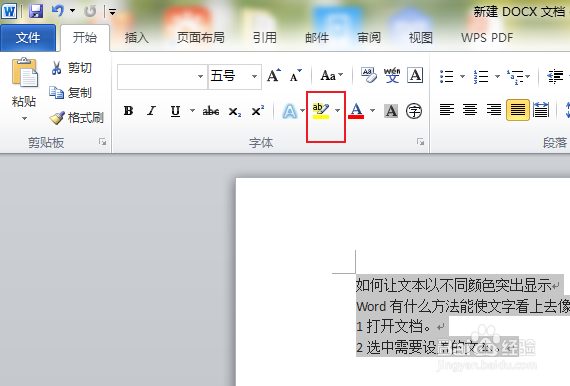Open the Text Effects dropdown arrow
This screenshot has height=386, width=570.
coord(302,110)
